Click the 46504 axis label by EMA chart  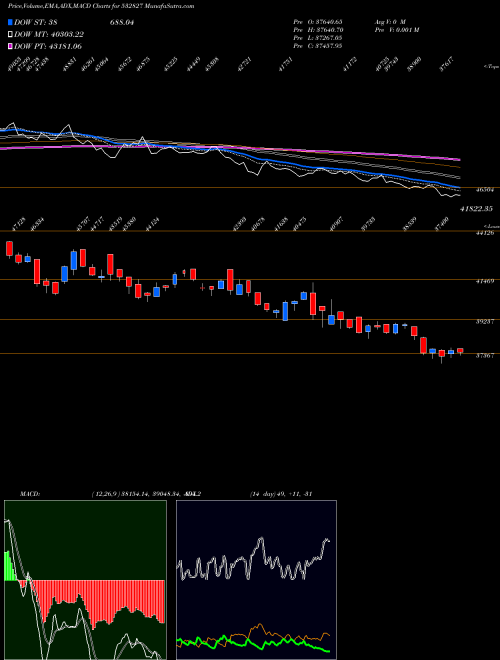pyautogui.click(x=484, y=190)
